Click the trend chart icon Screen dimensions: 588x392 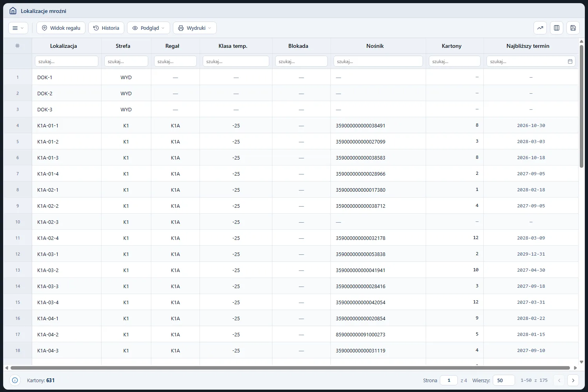pos(540,28)
